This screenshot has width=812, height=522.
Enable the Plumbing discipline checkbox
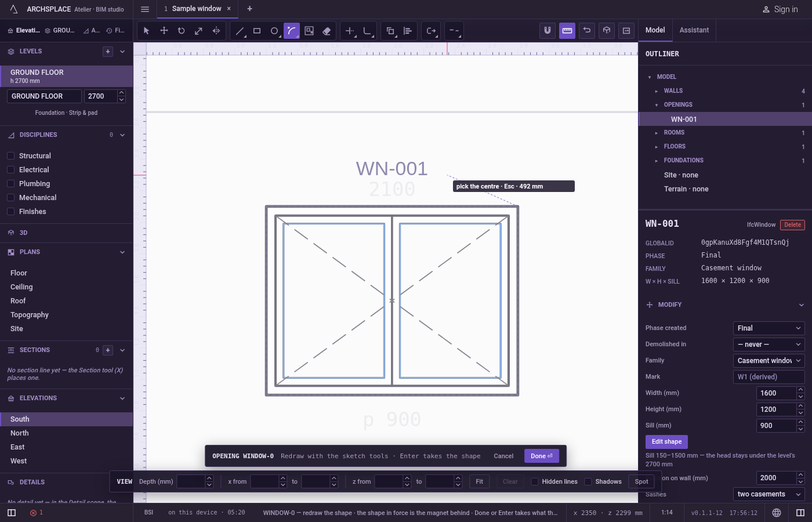(x=10, y=184)
